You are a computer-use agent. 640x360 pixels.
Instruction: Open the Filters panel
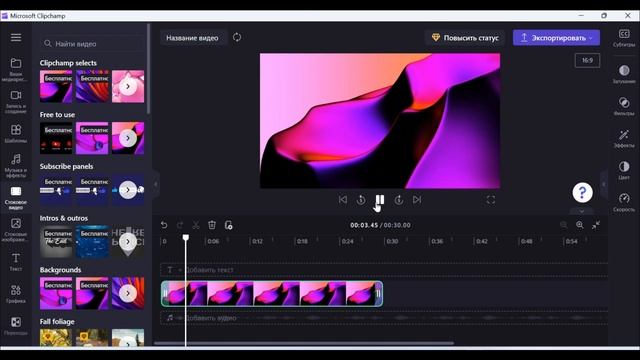click(624, 106)
